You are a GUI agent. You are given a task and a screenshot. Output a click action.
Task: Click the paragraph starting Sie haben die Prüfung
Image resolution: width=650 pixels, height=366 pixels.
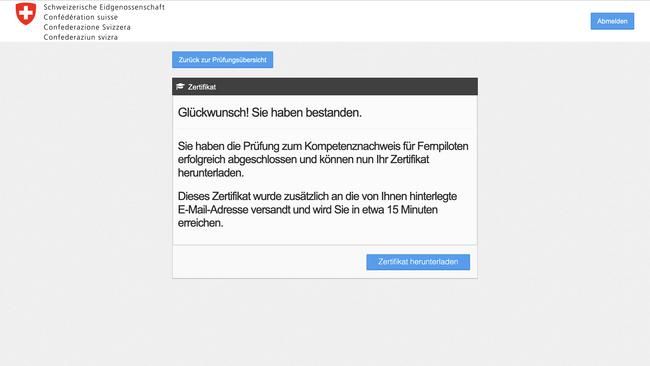(323, 160)
